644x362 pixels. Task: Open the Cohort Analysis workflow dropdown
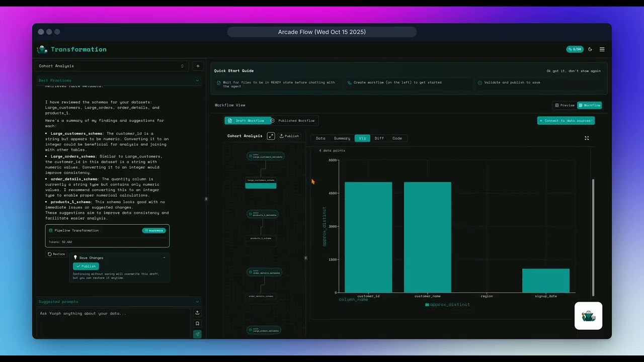point(111,66)
